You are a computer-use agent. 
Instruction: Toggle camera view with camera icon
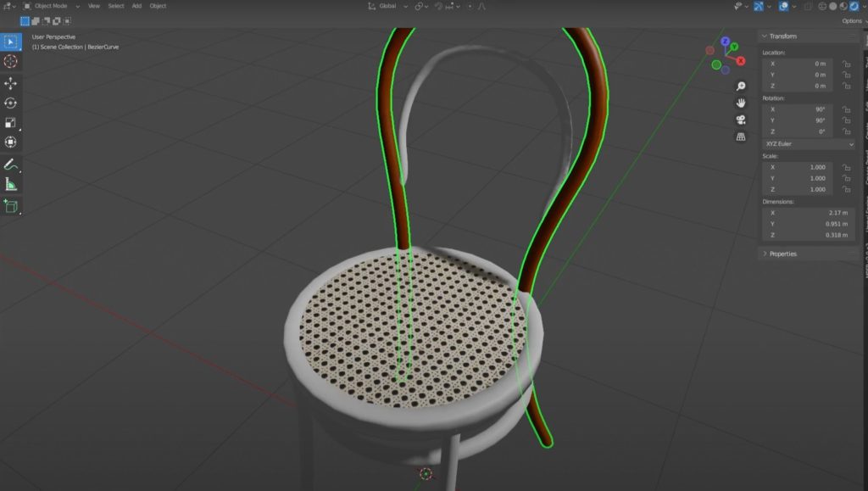click(740, 120)
